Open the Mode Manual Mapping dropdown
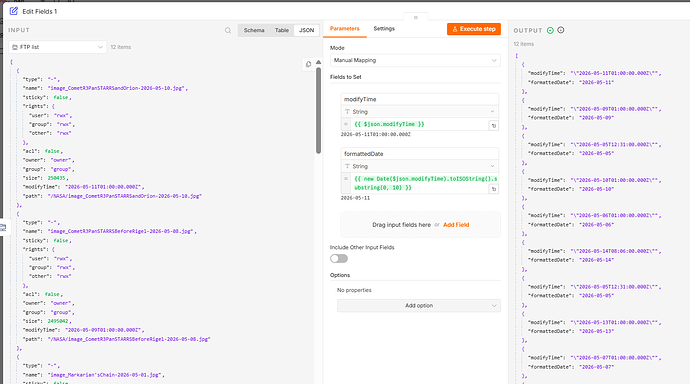The height and width of the screenshot is (384, 690). [x=415, y=60]
